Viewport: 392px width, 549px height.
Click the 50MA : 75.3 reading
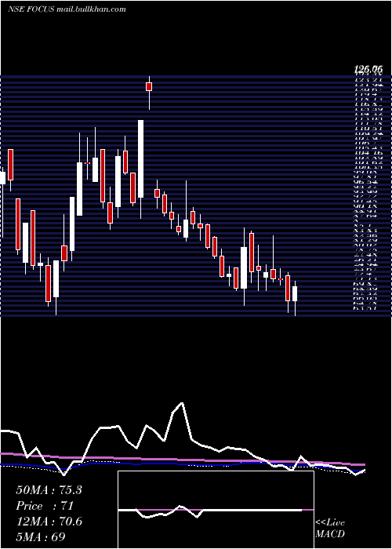click(49, 490)
